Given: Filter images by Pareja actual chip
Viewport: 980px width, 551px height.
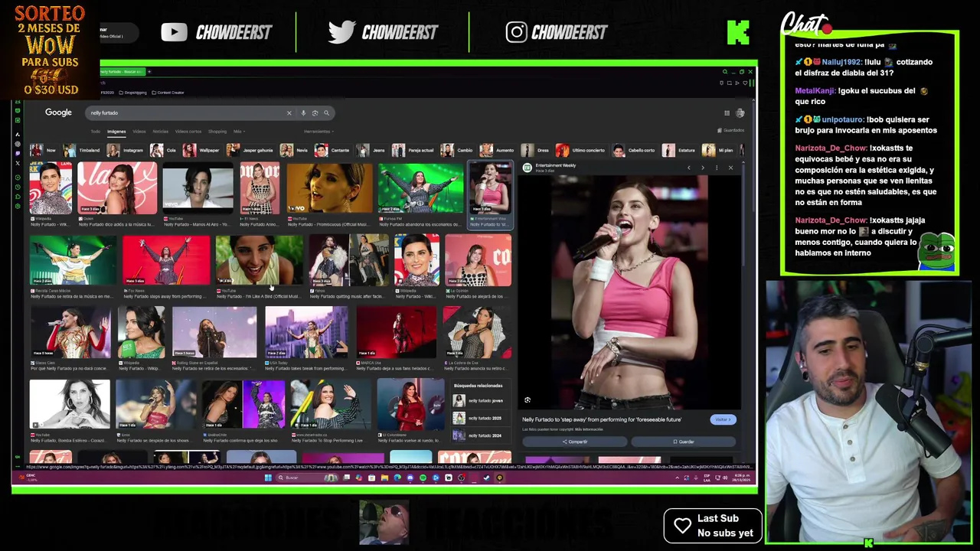Looking at the screenshot, I should coord(414,150).
